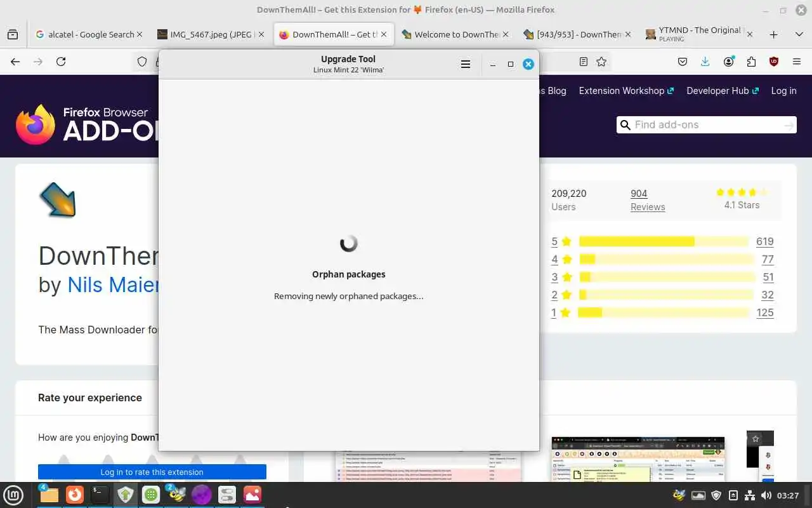Toggle Firefox reader view

point(584,62)
